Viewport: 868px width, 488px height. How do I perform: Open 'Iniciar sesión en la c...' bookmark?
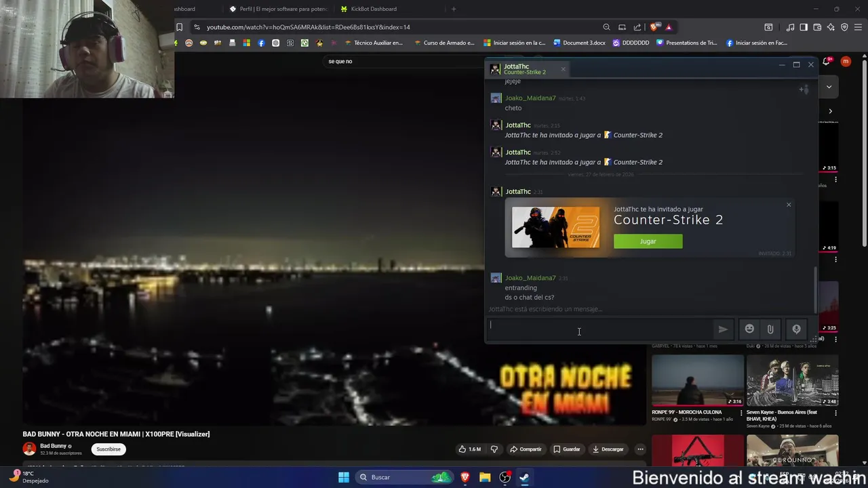515,43
